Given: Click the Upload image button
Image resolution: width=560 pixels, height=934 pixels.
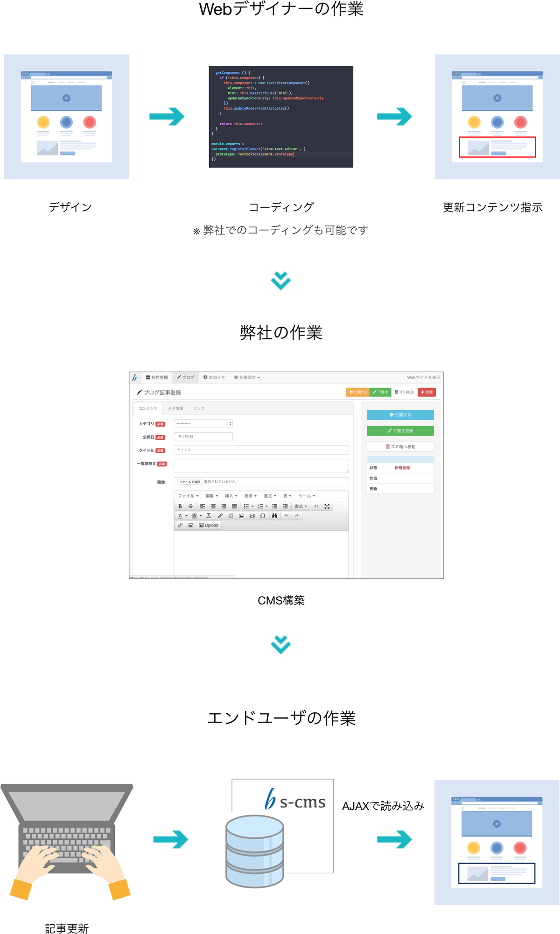Looking at the screenshot, I should (x=209, y=526).
